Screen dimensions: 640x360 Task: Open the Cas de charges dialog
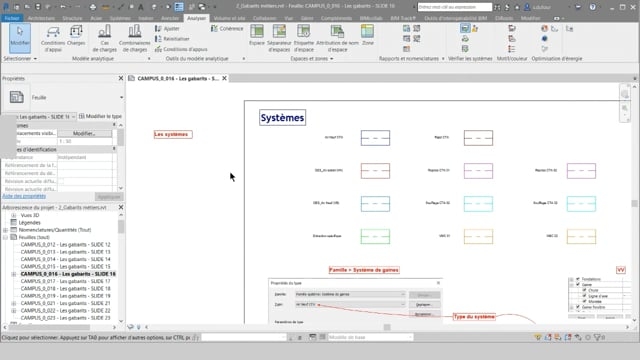(x=104, y=39)
